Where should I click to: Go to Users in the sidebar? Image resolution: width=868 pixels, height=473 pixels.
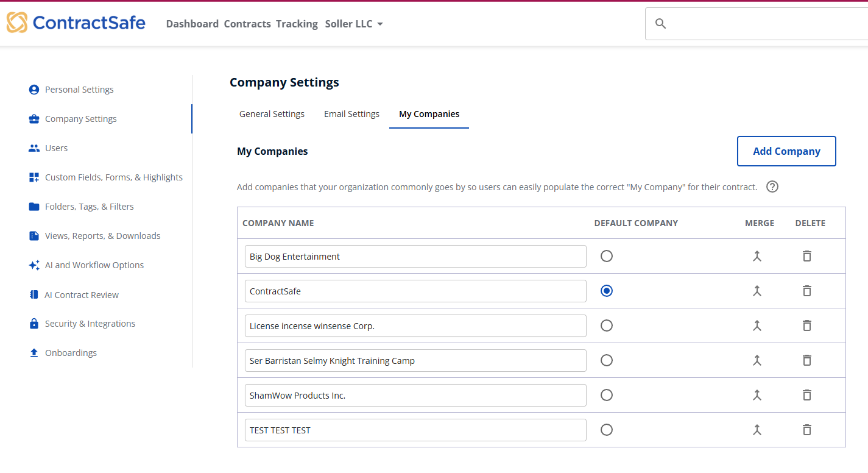56,148
